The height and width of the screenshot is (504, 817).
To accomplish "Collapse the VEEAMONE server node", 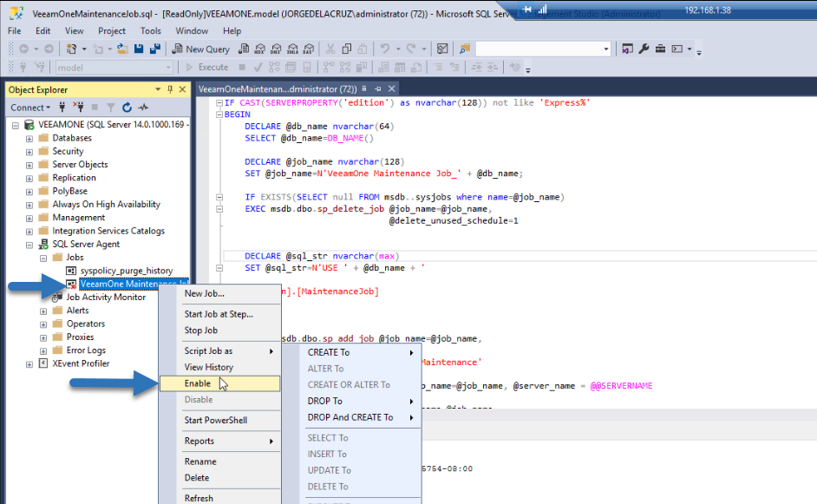I will click(x=16, y=125).
